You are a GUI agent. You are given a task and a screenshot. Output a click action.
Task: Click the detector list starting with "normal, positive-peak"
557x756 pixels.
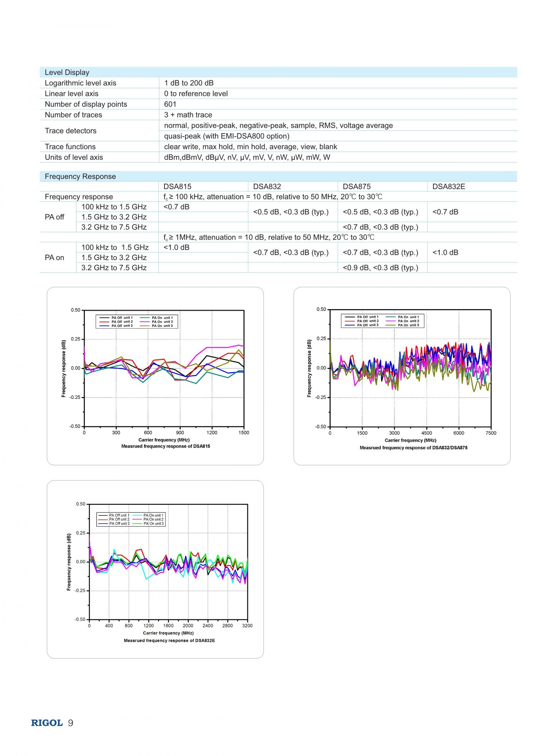coord(278,125)
